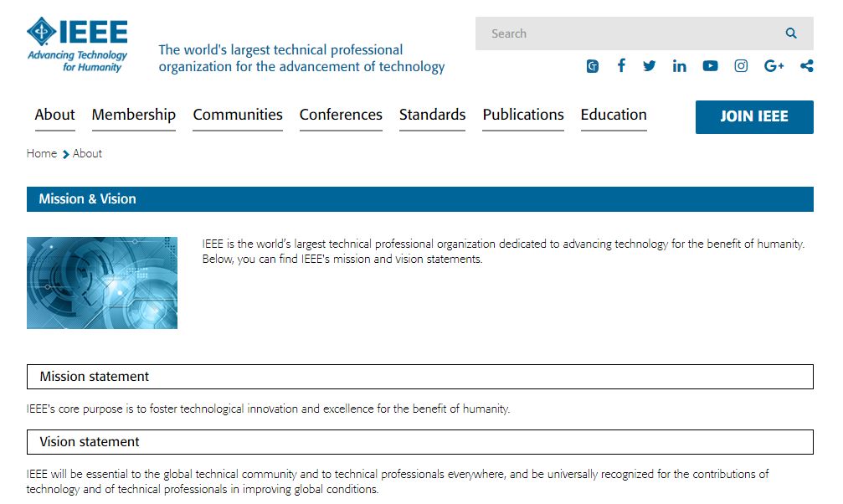This screenshot has height=504, width=843.
Task: Open IEEE's Instagram icon
Action: click(x=741, y=65)
